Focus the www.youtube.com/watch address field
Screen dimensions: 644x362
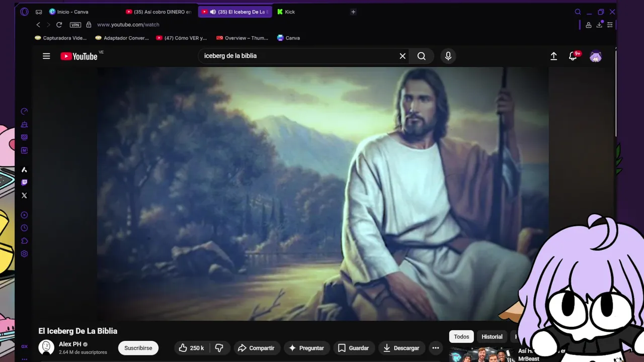pos(128,25)
